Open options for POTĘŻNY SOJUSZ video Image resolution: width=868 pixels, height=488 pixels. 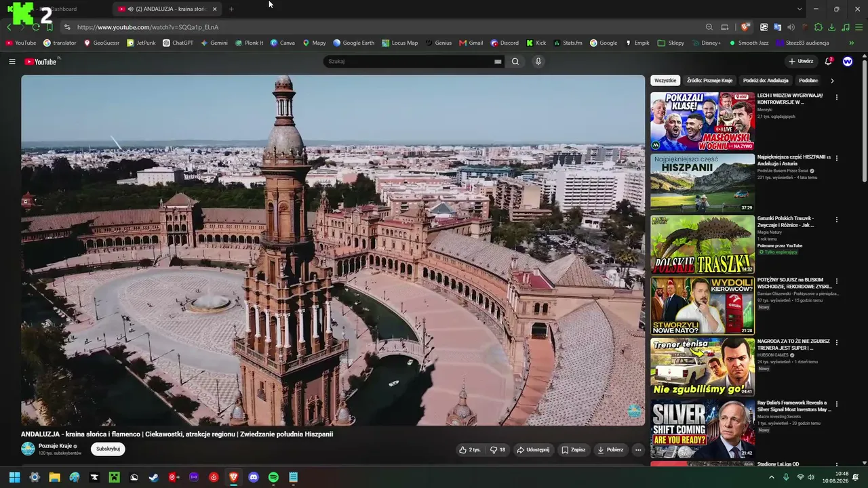tap(836, 281)
